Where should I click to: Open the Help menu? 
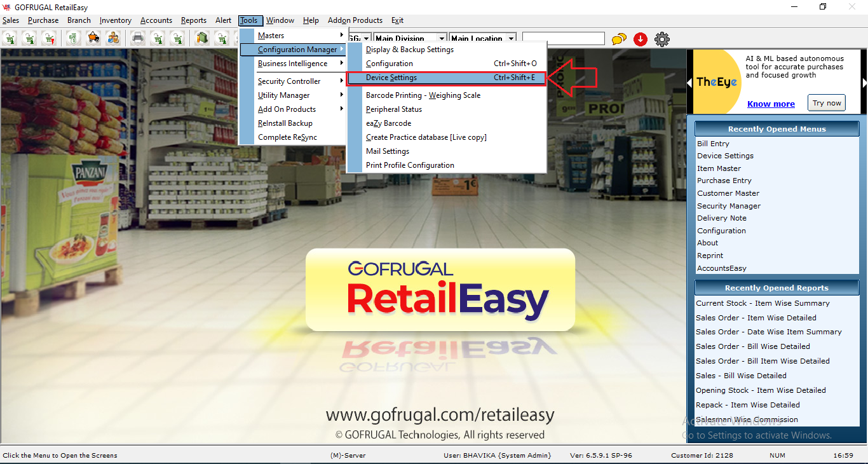pyautogui.click(x=311, y=20)
